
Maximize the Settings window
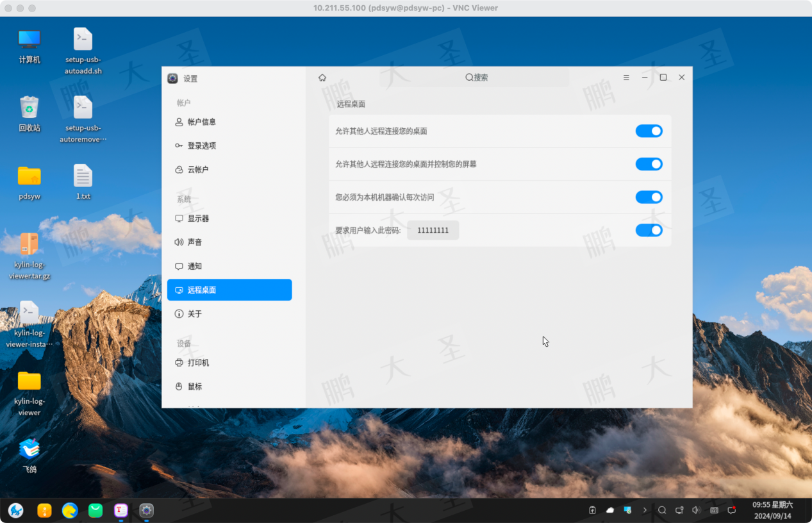(663, 78)
